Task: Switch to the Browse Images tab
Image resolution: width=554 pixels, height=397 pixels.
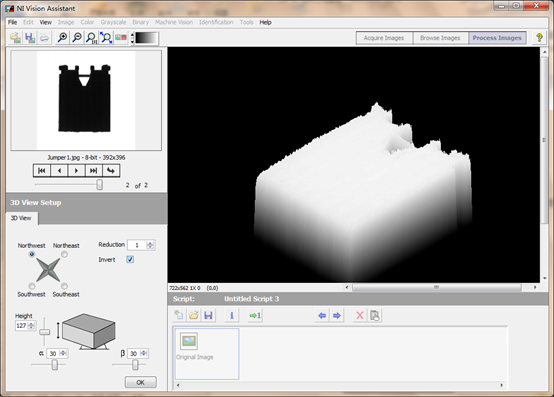Action: click(440, 38)
